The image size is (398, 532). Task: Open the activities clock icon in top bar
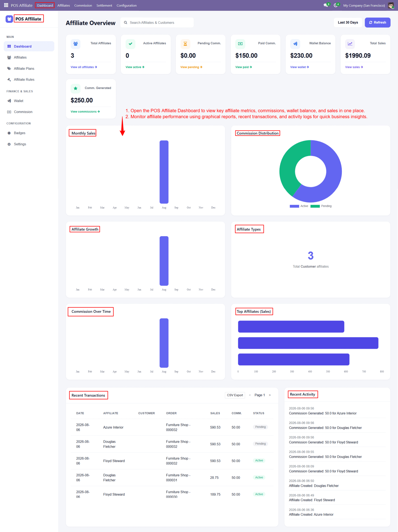pyautogui.click(x=336, y=5)
